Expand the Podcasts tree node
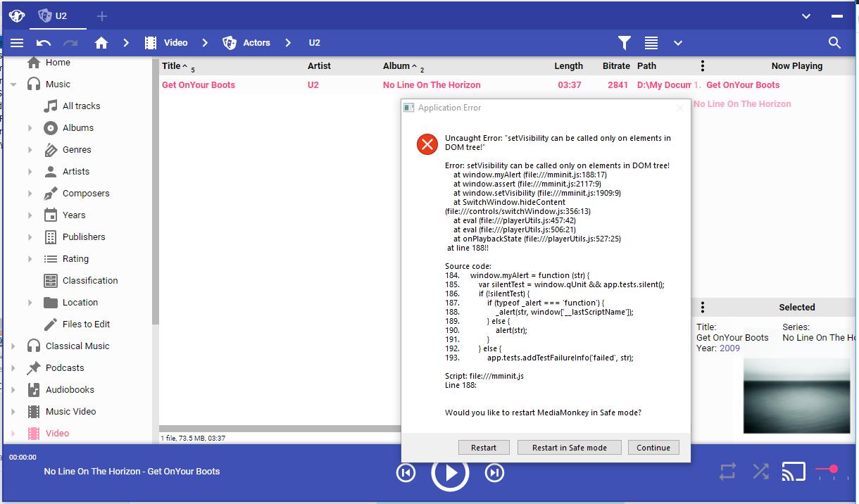The image size is (859, 504). tap(13, 368)
